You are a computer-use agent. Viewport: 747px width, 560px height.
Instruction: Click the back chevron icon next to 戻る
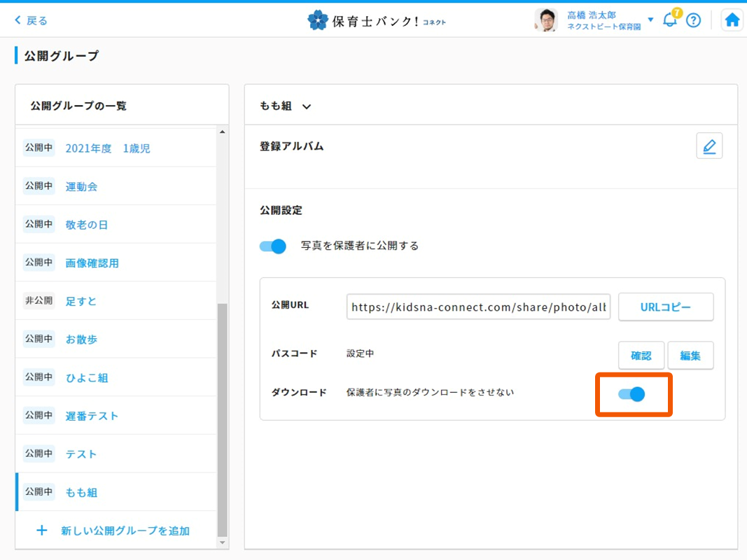pos(18,20)
